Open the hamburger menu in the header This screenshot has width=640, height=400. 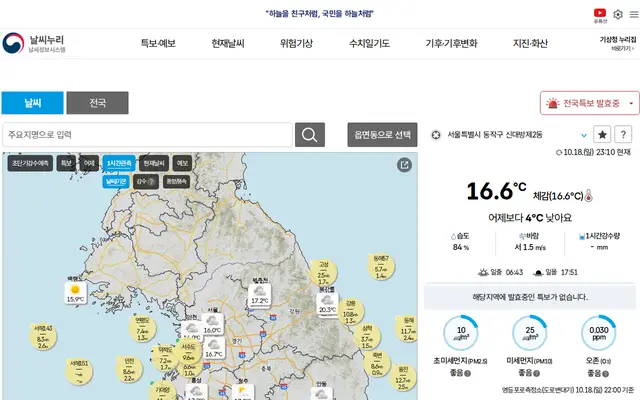[x=634, y=14]
